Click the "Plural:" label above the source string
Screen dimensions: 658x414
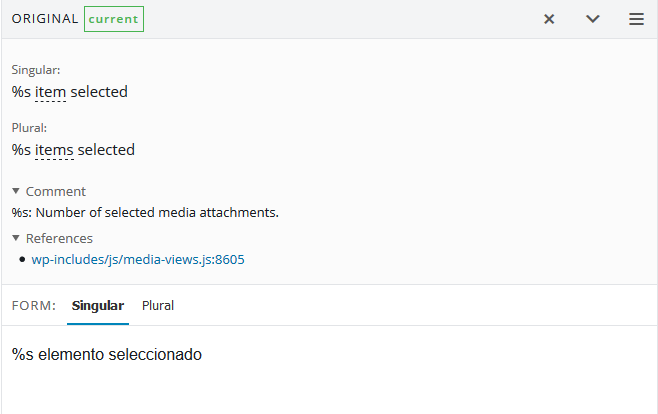pyautogui.click(x=30, y=128)
